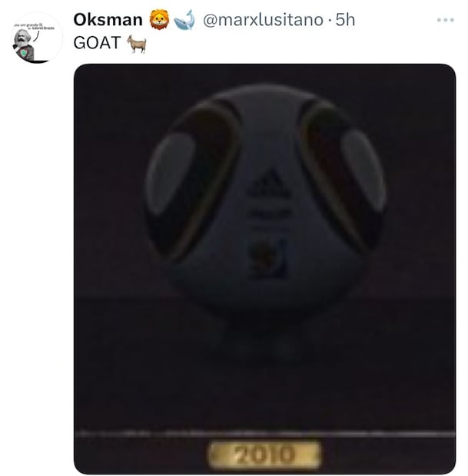468x476 pixels.
Task: Click the Karl Marx profile avatar
Action: tap(37, 38)
